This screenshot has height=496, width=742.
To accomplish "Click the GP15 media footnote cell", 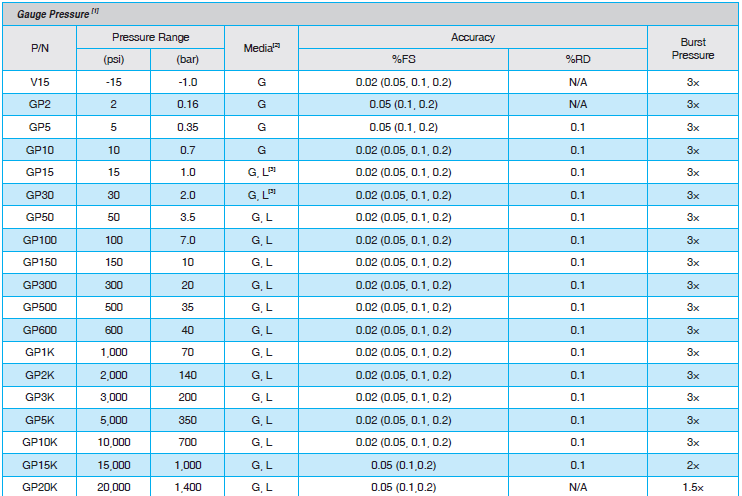I will 261,172.
